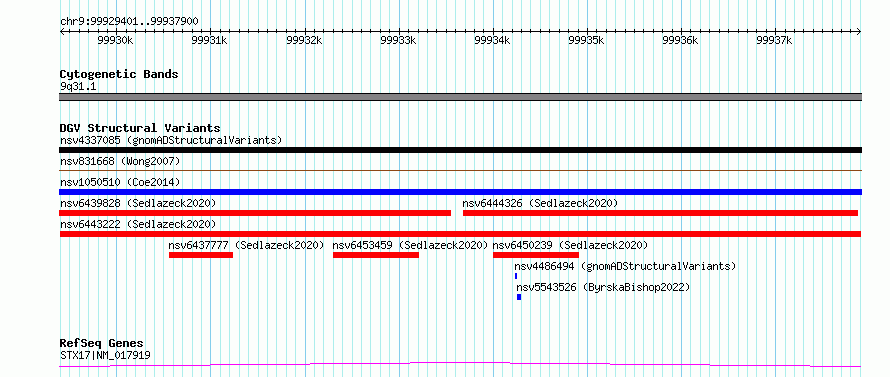890x377 pixels.
Task: Open the nsv6437777 (Sedlazeck2020) label
Action: click(x=246, y=245)
